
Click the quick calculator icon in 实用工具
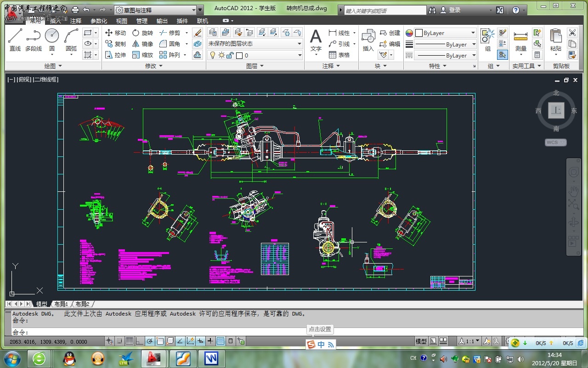(537, 55)
